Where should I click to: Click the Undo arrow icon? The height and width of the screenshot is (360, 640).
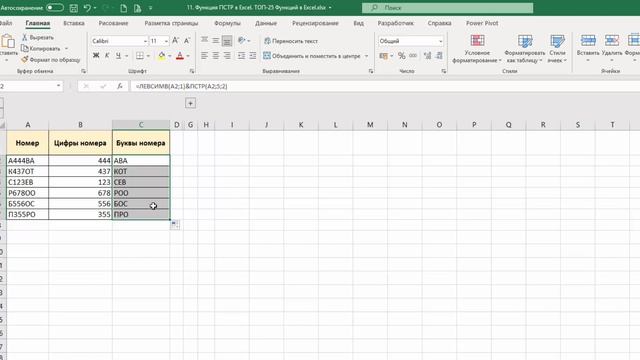[87, 8]
